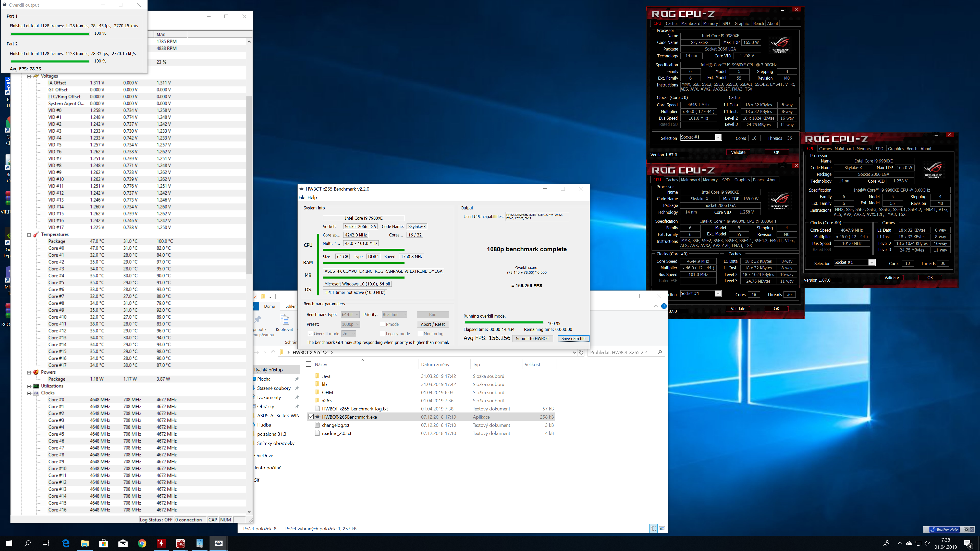Open the Help menu in HWBOT
The image size is (980, 551).
pyautogui.click(x=312, y=197)
